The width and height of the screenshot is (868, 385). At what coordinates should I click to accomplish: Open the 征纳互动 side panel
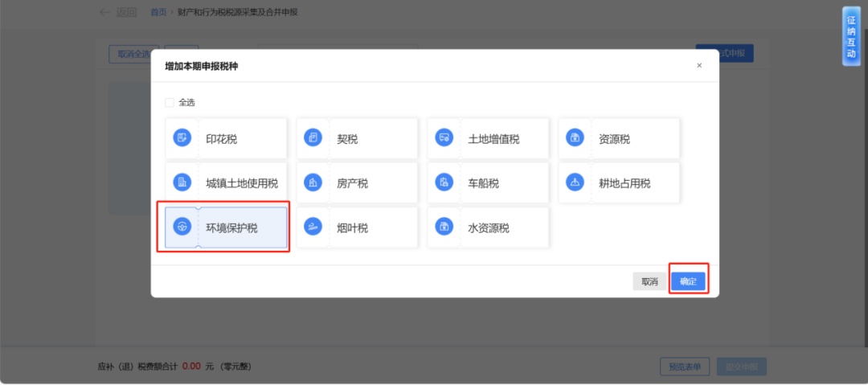[x=851, y=37]
